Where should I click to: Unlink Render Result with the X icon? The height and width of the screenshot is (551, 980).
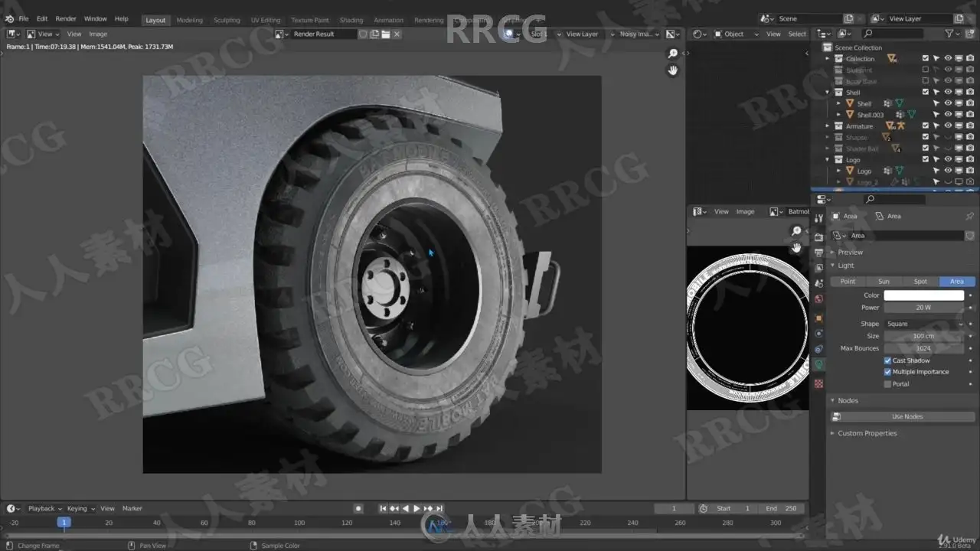397,34
